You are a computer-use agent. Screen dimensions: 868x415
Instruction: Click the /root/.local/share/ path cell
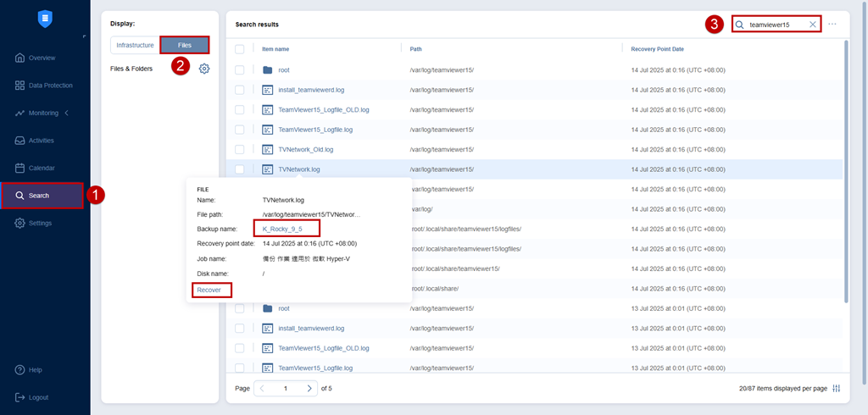point(434,288)
